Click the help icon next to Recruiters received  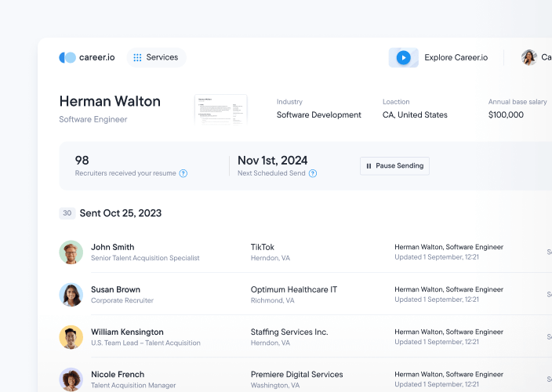click(x=183, y=173)
